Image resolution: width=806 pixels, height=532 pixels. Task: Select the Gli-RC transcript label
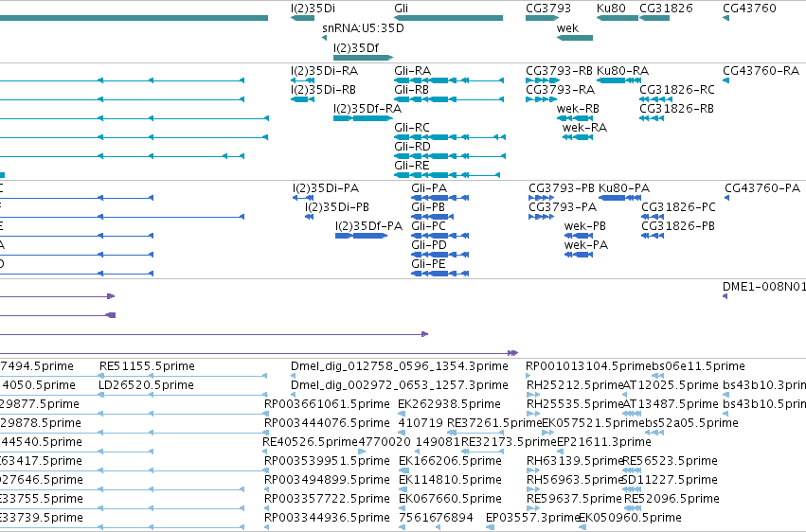tap(412, 128)
